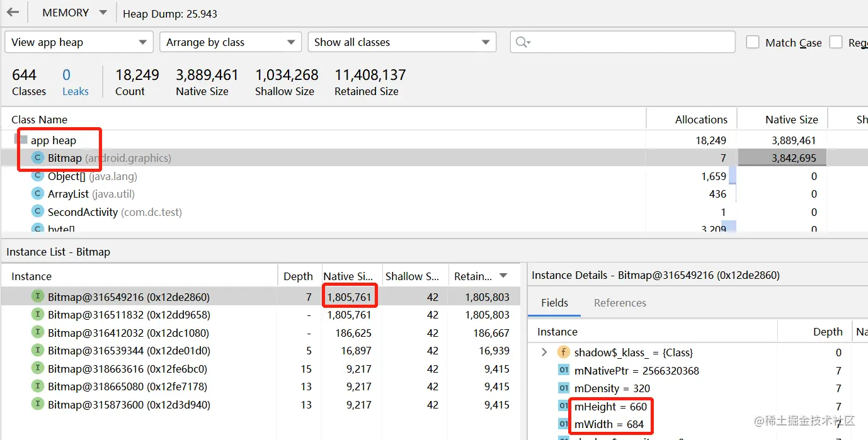Open the View app heap dropdown

79,42
